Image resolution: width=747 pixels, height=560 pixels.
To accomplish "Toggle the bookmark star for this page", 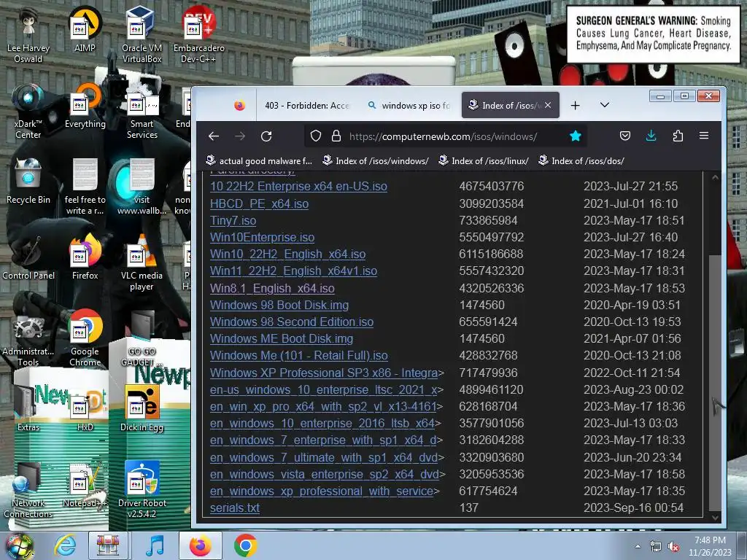I will (575, 136).
